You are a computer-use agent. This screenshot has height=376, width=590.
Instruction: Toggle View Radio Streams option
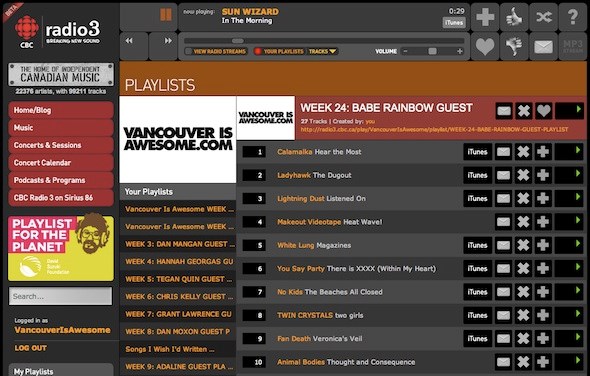click(216, 51)
